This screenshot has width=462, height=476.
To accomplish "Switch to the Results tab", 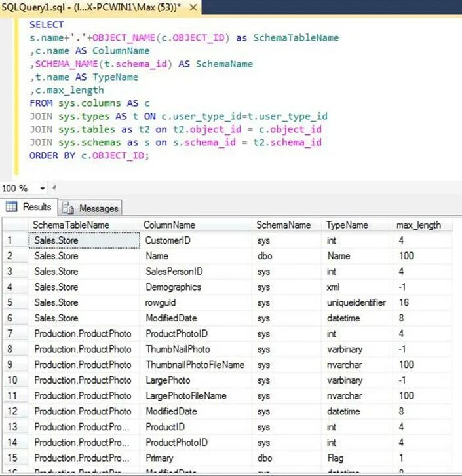I will tap(29, 207).
